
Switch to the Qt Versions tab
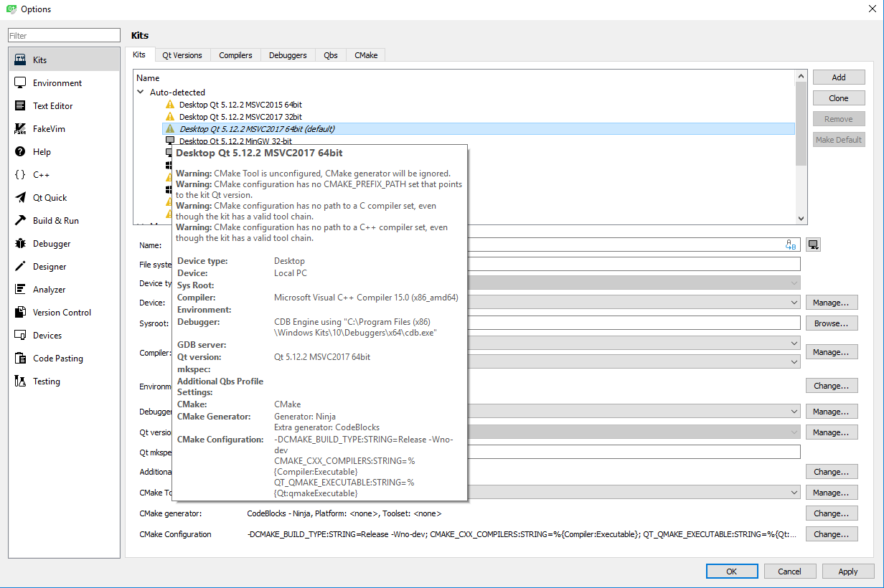182,55
